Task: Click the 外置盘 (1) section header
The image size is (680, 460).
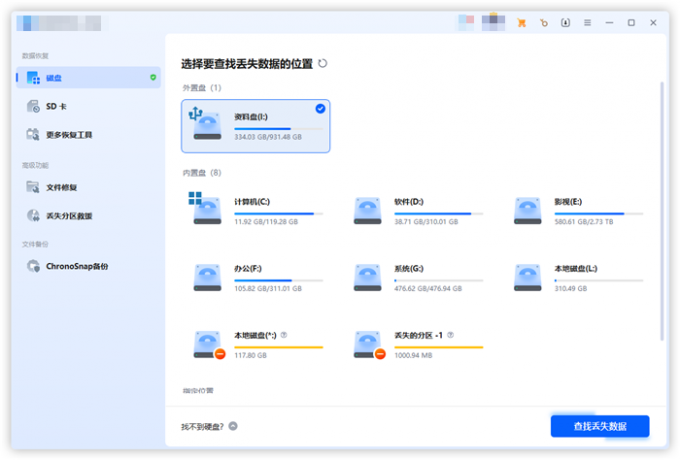Action: 202,88
